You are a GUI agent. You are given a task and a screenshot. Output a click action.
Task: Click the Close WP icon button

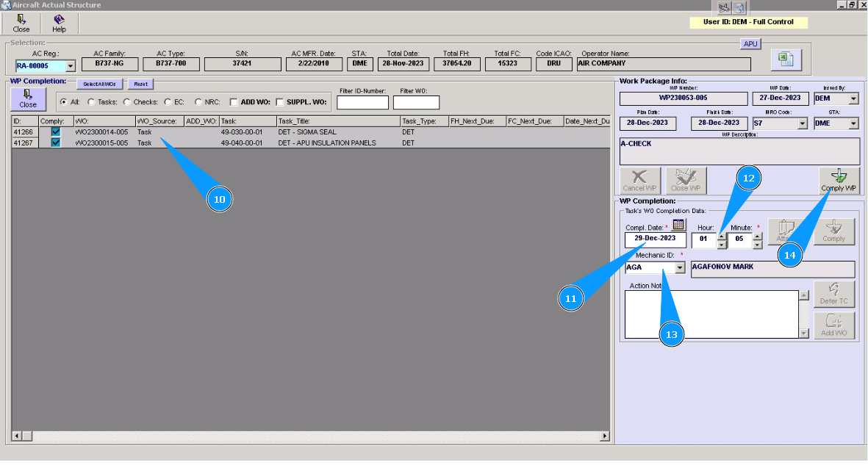point(686,181)
